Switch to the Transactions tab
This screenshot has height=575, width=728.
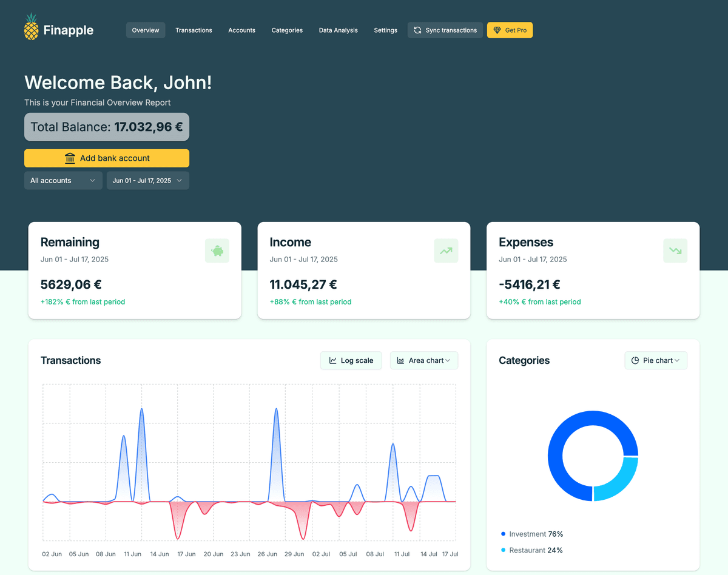click(x=194, y=30)
